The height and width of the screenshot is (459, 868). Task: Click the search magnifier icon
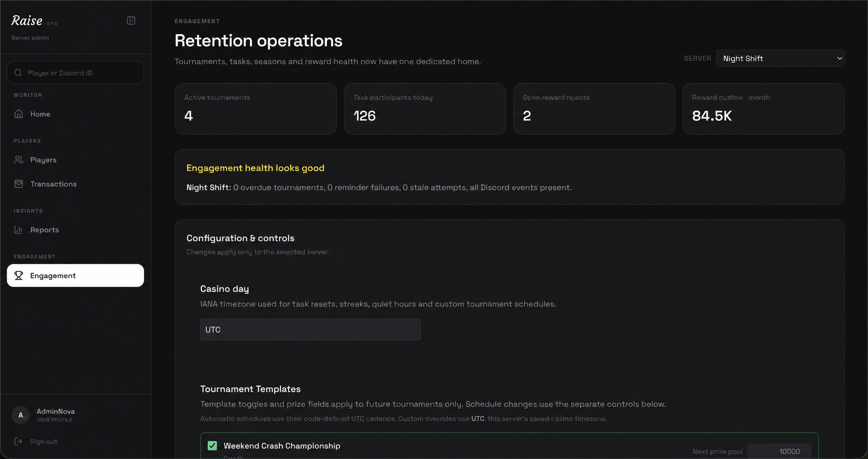(x=18, y=73)
